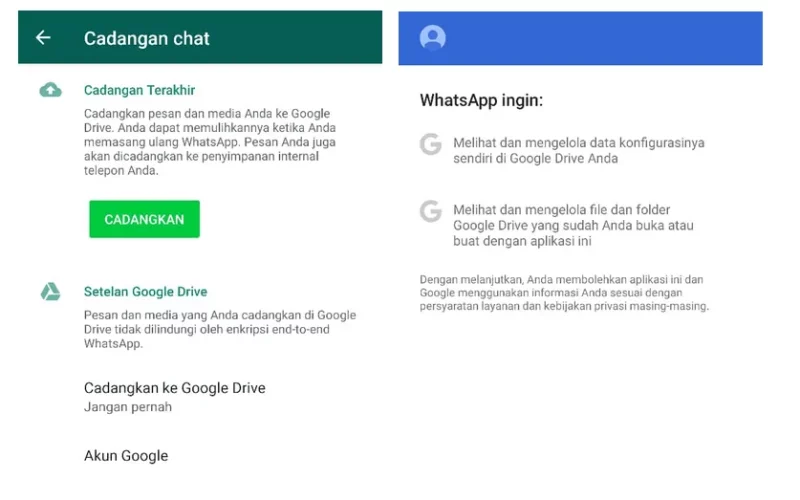
Task: Click the backup description paragraph under Cadangan Terakhir
Action: click(210, 142)
